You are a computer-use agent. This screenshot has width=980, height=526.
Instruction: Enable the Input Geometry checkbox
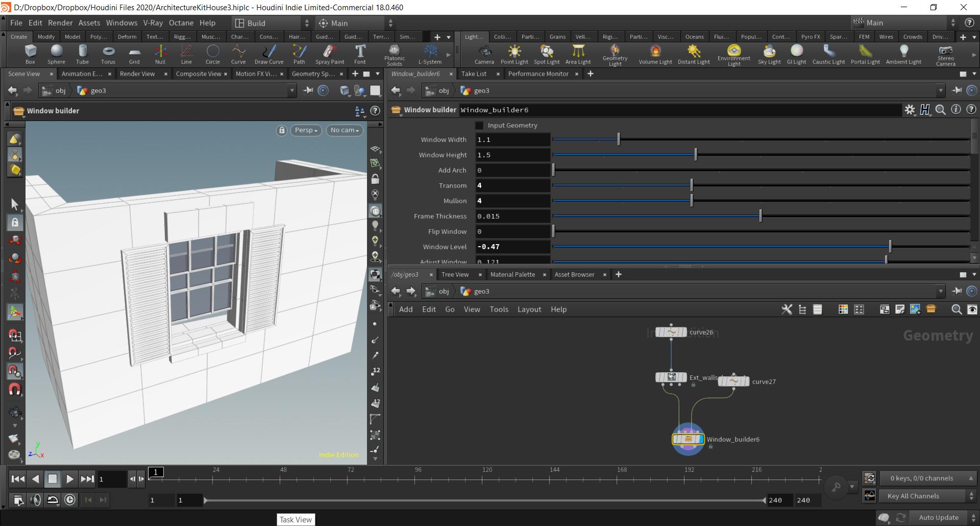[479, 126]
